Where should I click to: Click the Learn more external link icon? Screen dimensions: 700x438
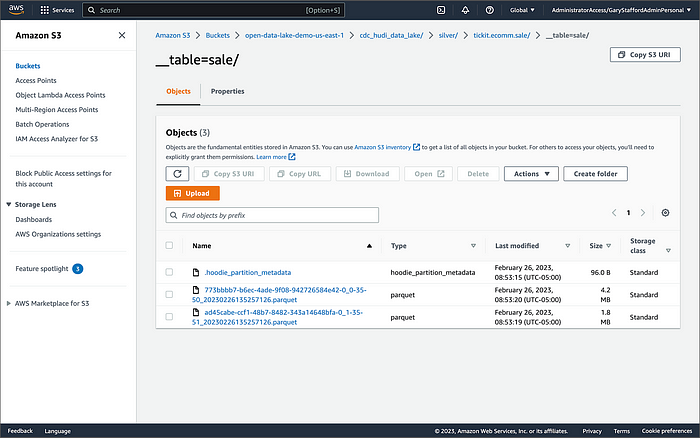(x=292, y=157)
